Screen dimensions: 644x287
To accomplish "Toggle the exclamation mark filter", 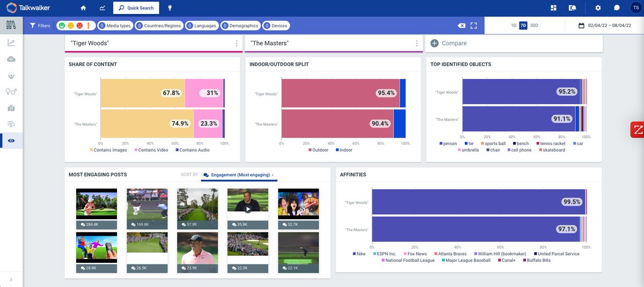I will [87, 25].
